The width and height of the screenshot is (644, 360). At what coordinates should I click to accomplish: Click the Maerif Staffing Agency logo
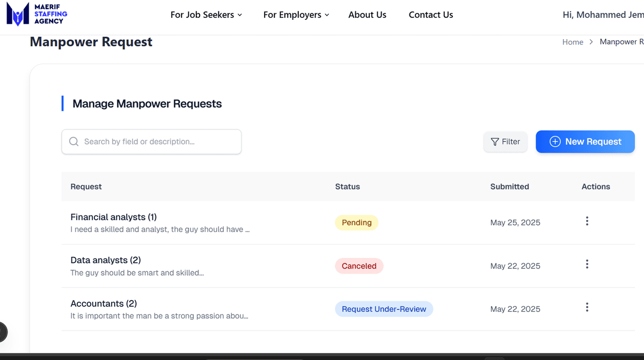click(x=36, y=15)
